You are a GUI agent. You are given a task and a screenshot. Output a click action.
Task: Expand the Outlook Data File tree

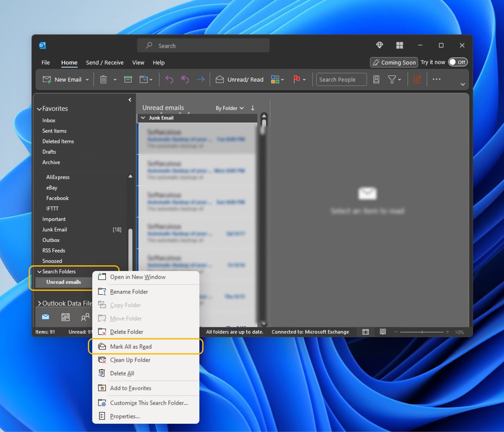(40, 303)
